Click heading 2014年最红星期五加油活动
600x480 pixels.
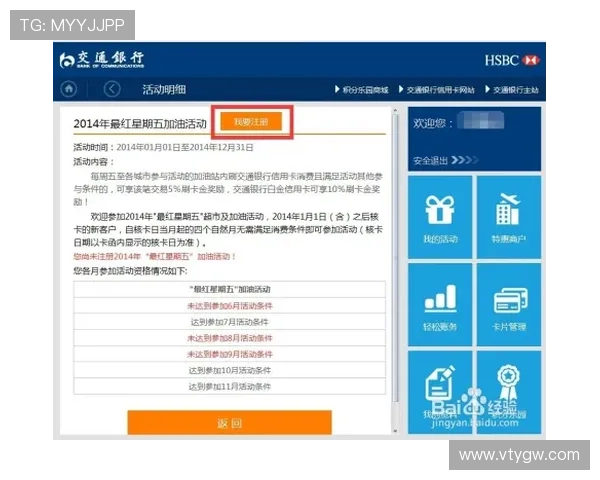pos(140,124)
